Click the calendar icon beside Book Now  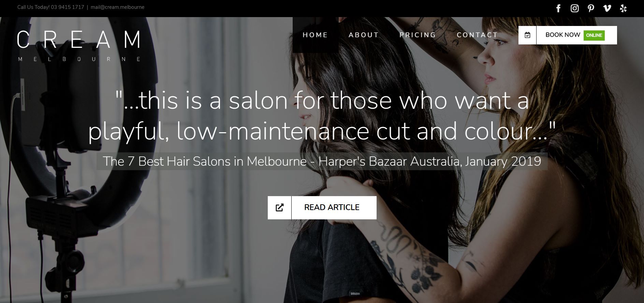(527, 35)
